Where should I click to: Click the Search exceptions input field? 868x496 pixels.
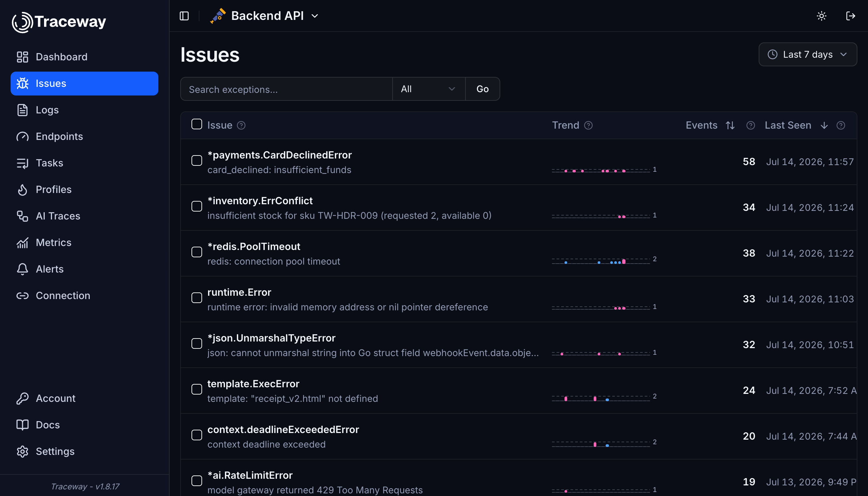click(x=287, y=89)
